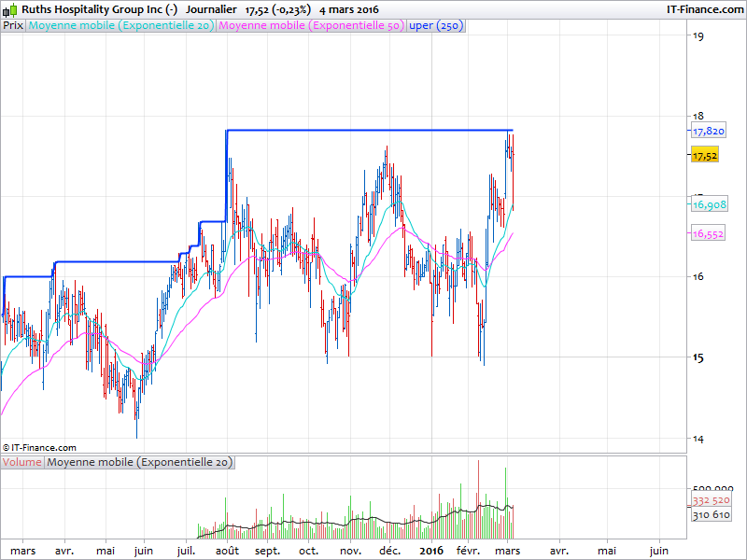
Task: Click the IT-Finance.com text at the top right
Action: point(705,9)
